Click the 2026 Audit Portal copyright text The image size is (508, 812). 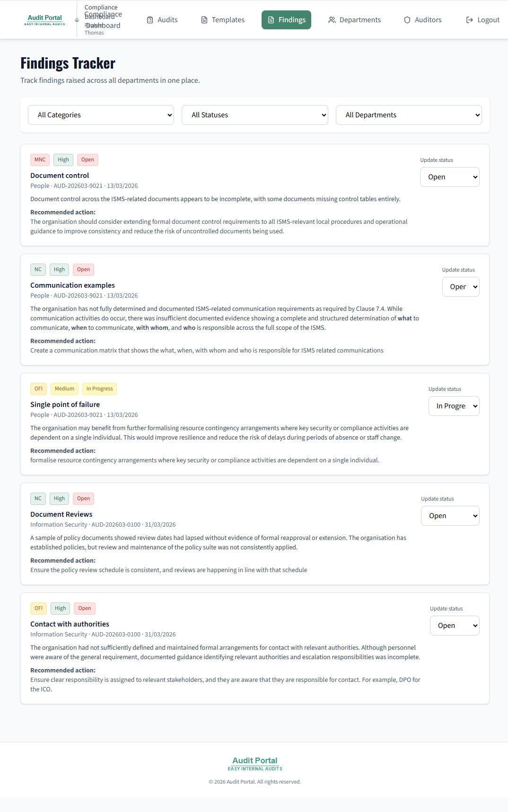(x=255, y=782)
